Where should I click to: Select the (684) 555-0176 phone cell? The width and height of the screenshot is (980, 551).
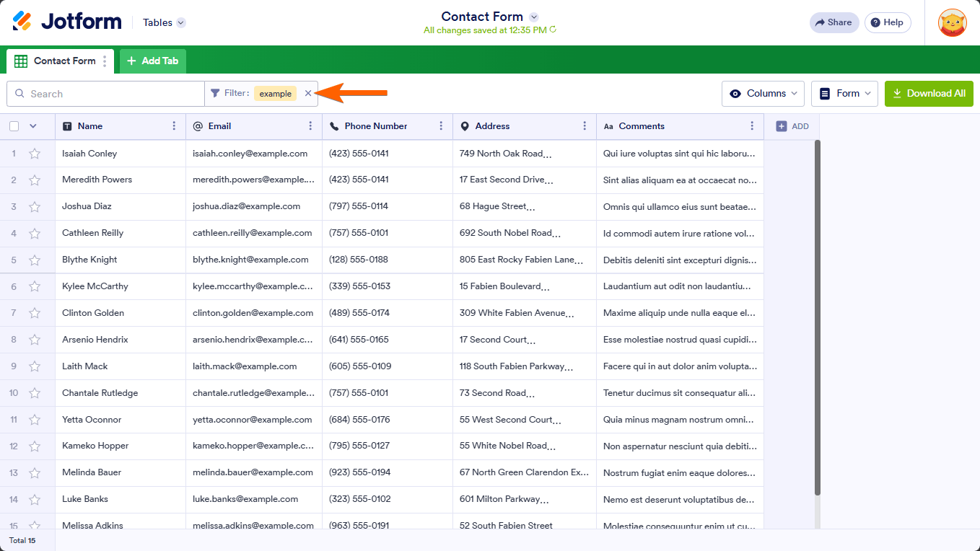click(x=388, y=420)
